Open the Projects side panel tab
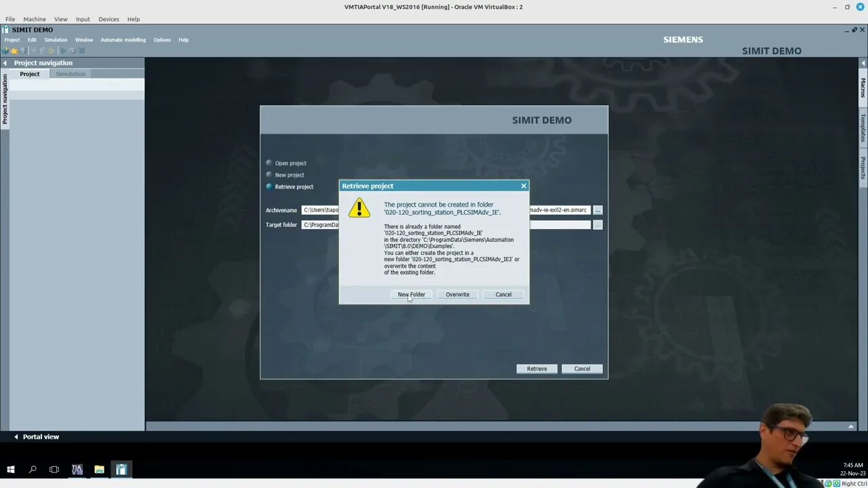Screen dimensions: 868x488 click(x=863, y=167)
